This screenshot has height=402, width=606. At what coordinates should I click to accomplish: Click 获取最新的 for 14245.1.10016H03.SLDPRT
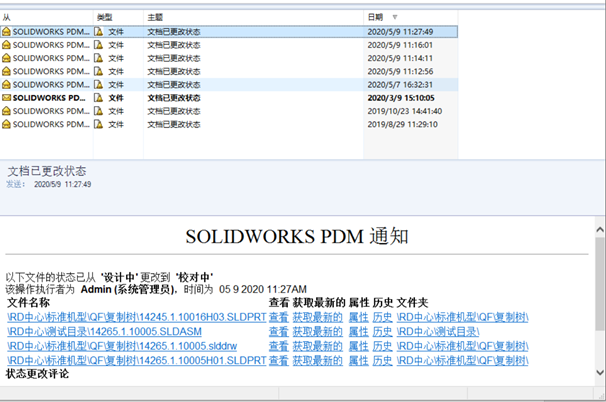tap(318, 317)
